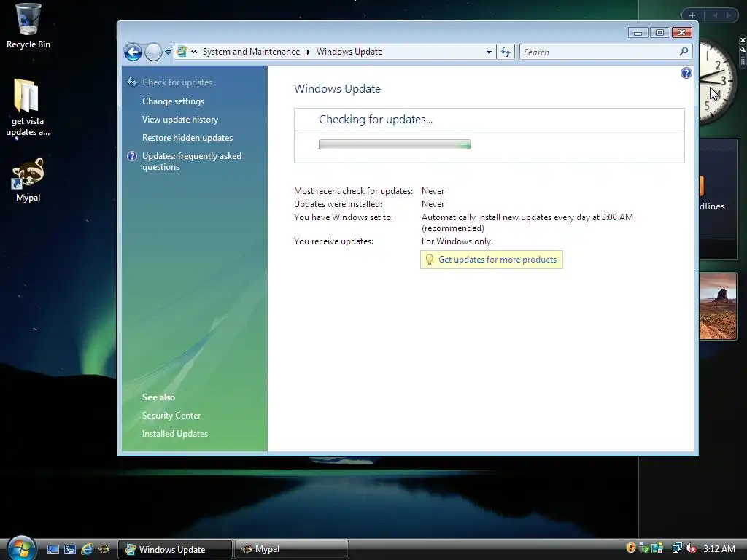Select the Recycle Bin desktop icon

click(x=28, y=26)
